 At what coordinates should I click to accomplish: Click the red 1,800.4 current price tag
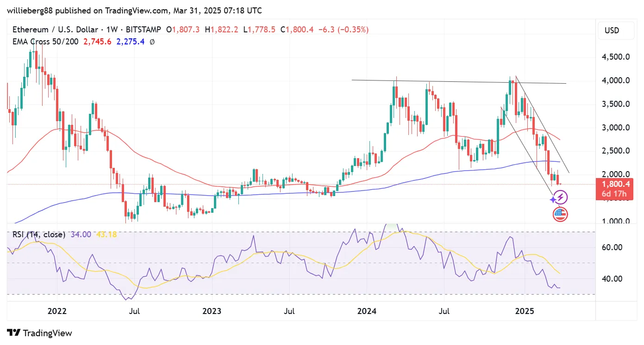(x=615, y=185)
